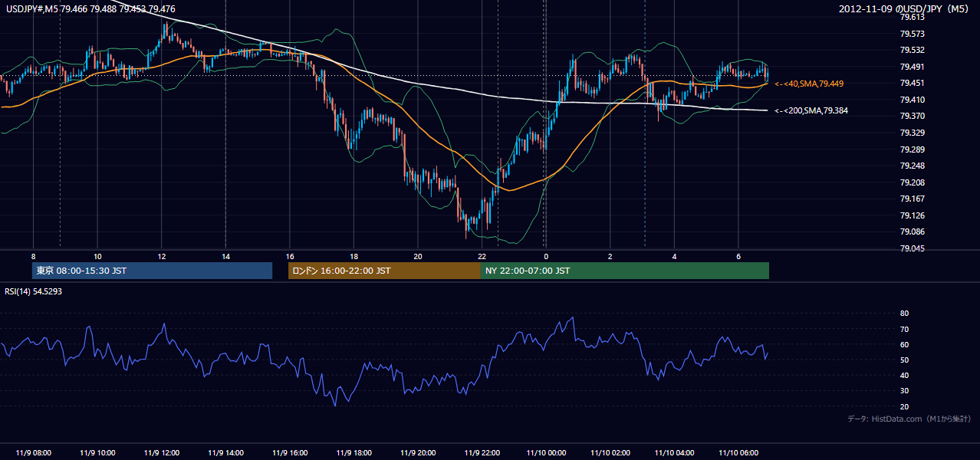This screenshot has width=980, height=460.
Task: Click price axis value 79.573
Action: (912, 34)
